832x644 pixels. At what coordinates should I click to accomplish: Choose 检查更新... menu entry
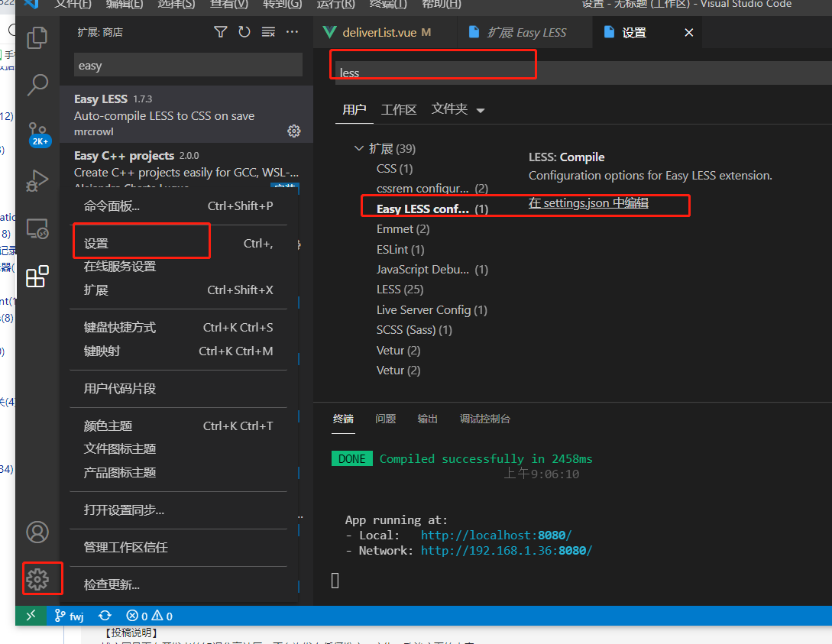click(178, 584)
